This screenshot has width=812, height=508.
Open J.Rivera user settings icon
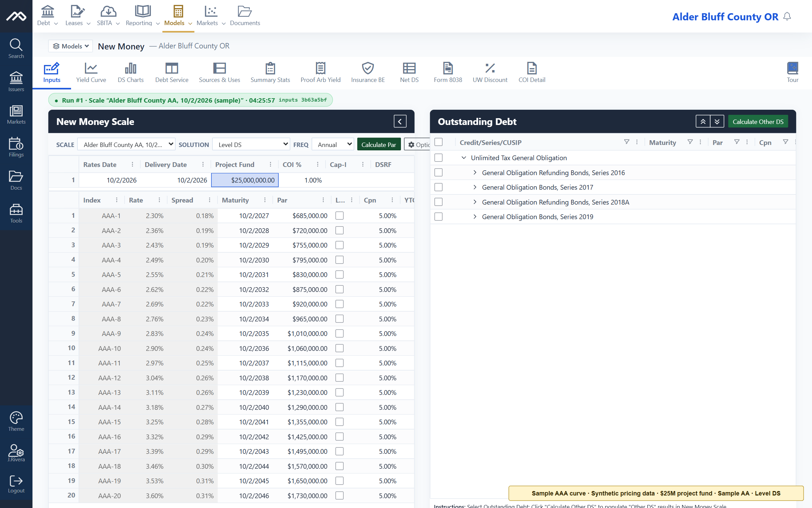(x=16, y=453)
